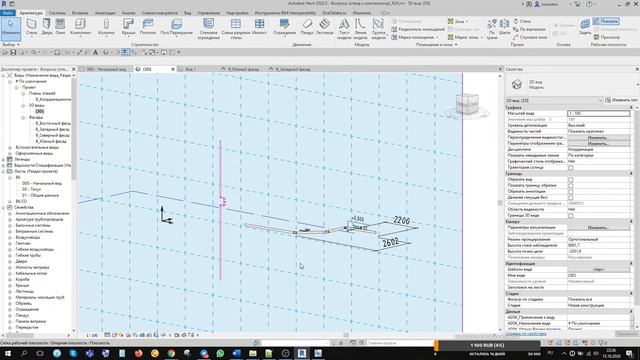Select the Model Text tool

click(344, 29)
